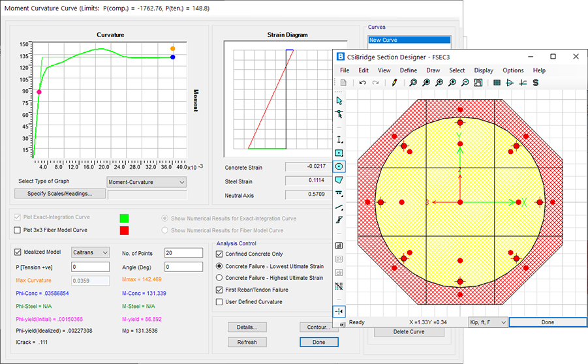Select the draw structural I-shape tool
This screenshot has width=588, height=364.
(x=339, y=140)
